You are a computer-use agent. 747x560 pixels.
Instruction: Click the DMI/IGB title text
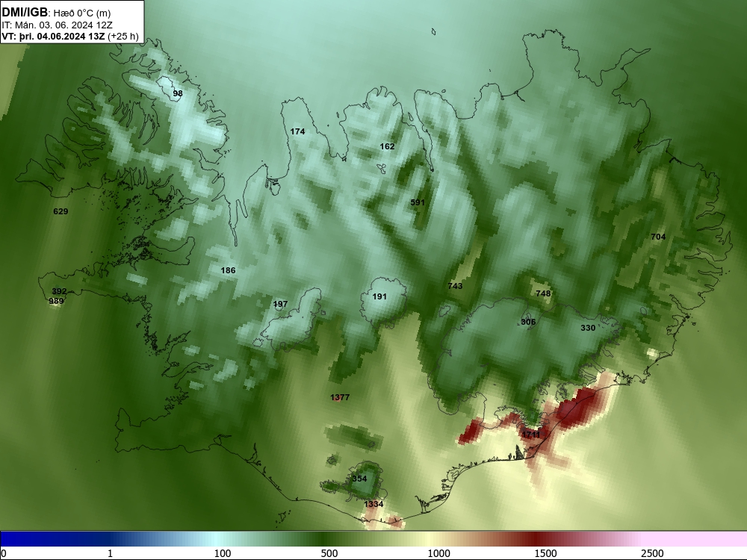pyautogui.click(x=25, y=13)
